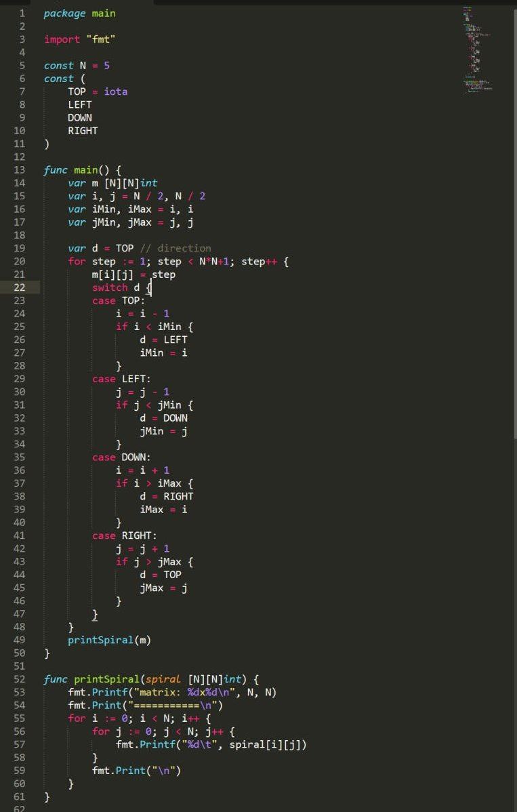This screenshot has height=812, width=517.
Task: Click 'd = DOWN' assignment
Action: [x=163, y=418]
